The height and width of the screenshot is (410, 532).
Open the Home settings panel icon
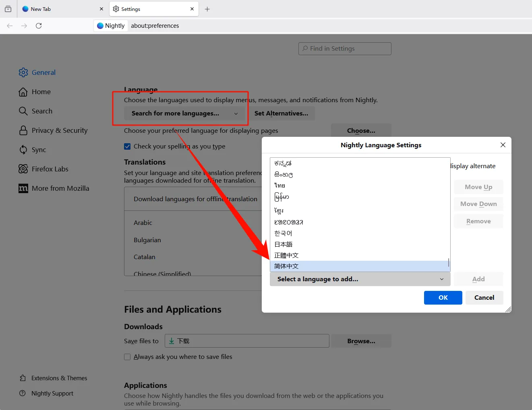23,92
